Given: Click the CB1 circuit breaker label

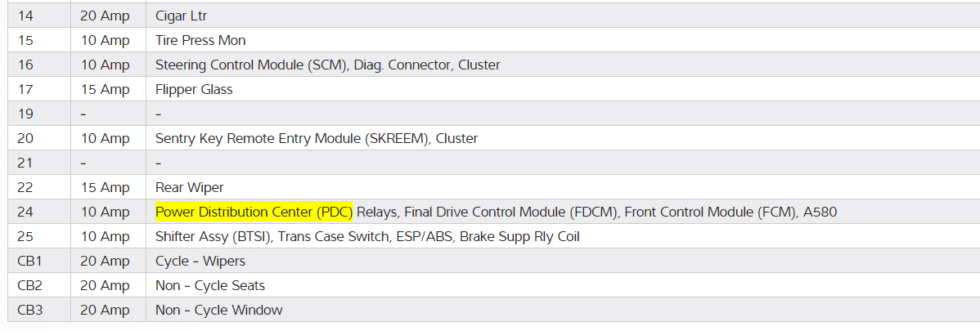Looking at the screenshot, I should 29,261.
